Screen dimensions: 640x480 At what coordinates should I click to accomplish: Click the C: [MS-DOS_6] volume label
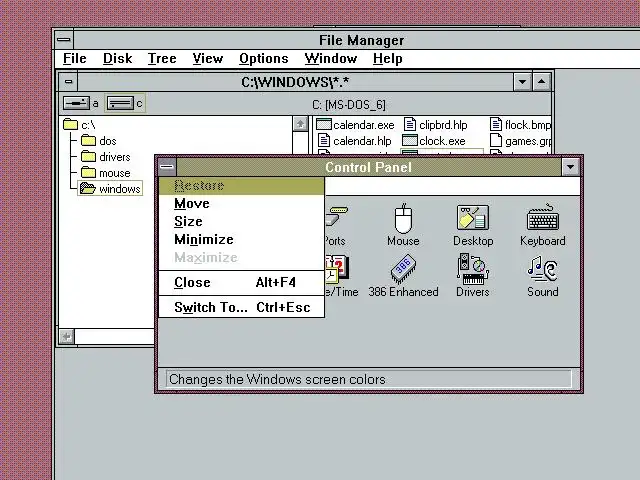point(349,105)
